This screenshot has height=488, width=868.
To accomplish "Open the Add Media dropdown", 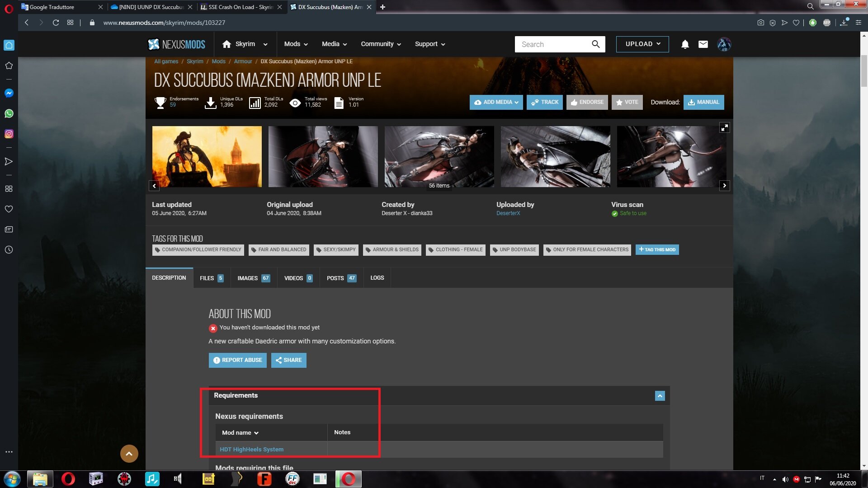I will [x=496, y=102].
